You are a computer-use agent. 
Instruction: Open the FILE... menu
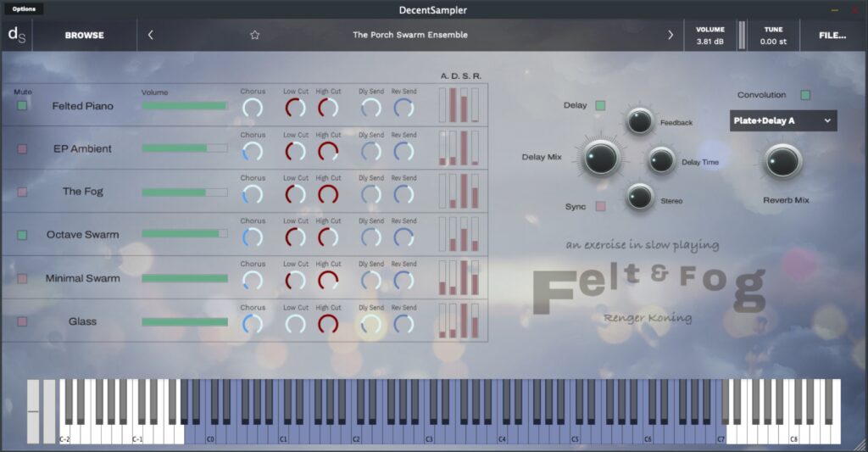pos(832,35)
